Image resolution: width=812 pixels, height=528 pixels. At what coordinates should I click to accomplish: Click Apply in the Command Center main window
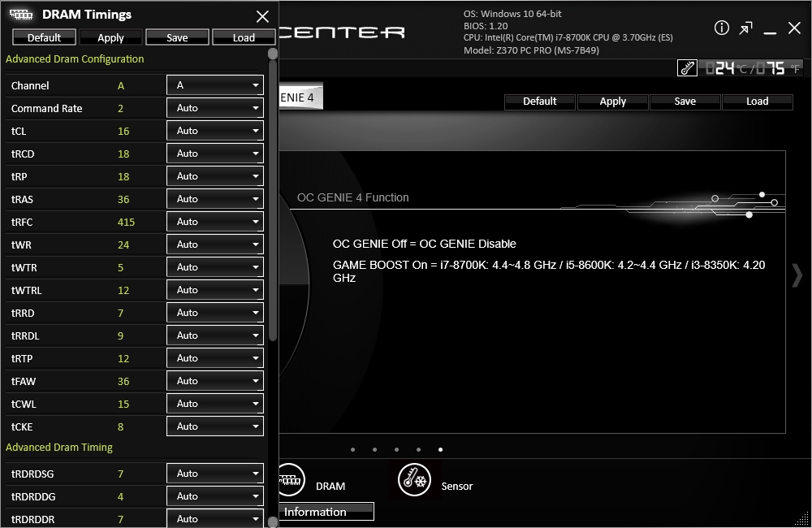(x=612, y=102)
